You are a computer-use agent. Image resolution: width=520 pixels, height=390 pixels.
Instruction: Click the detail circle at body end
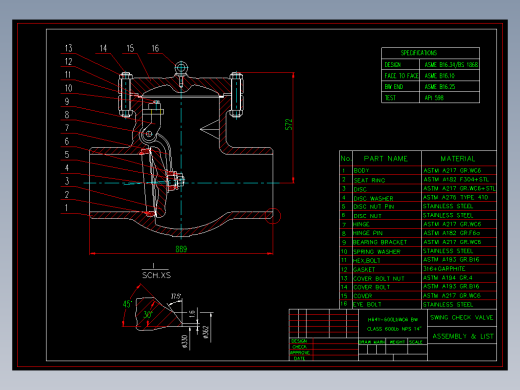[273, 216]
